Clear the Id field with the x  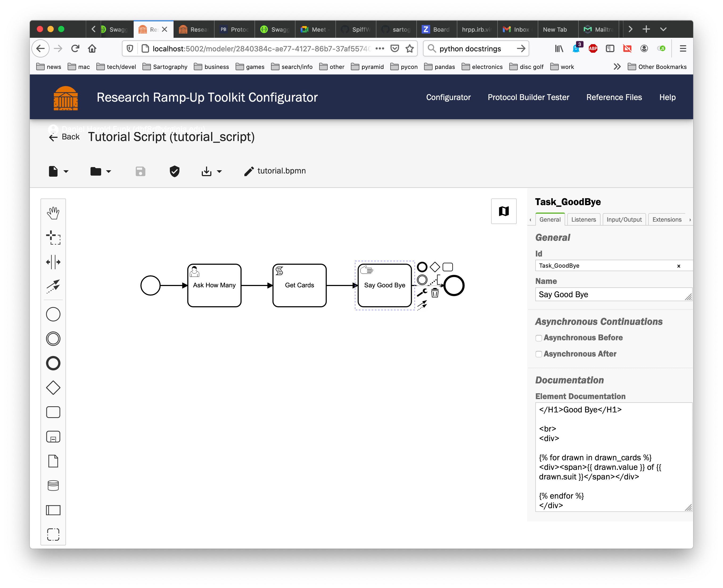point(678,266)
